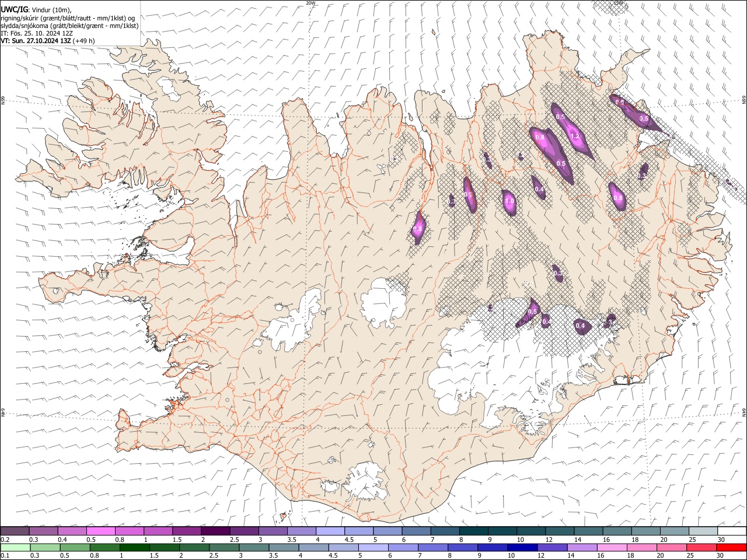Pick the violet 12 rain legend swatch
Screen dimensions: 747x560
[553, 547]
